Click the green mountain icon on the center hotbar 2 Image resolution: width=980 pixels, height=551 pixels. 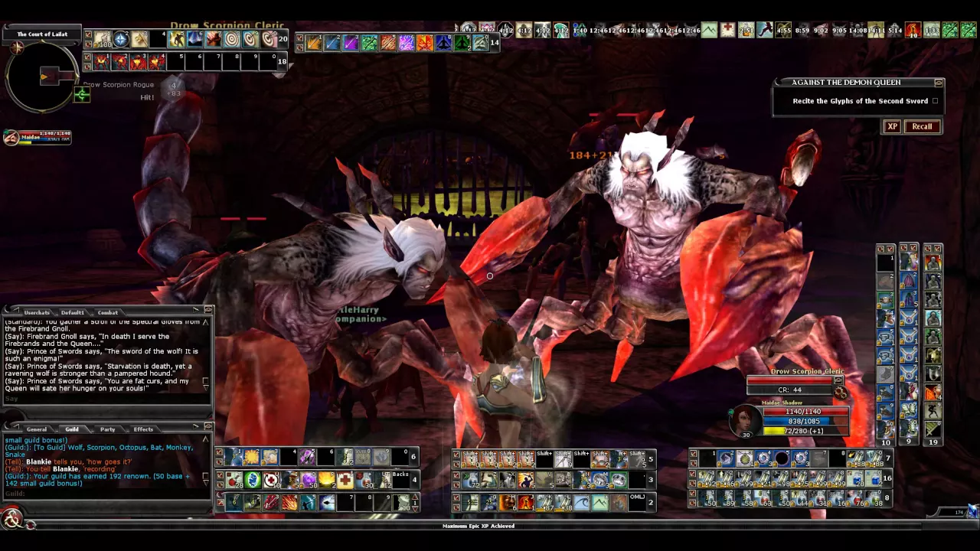coord(599,503)
